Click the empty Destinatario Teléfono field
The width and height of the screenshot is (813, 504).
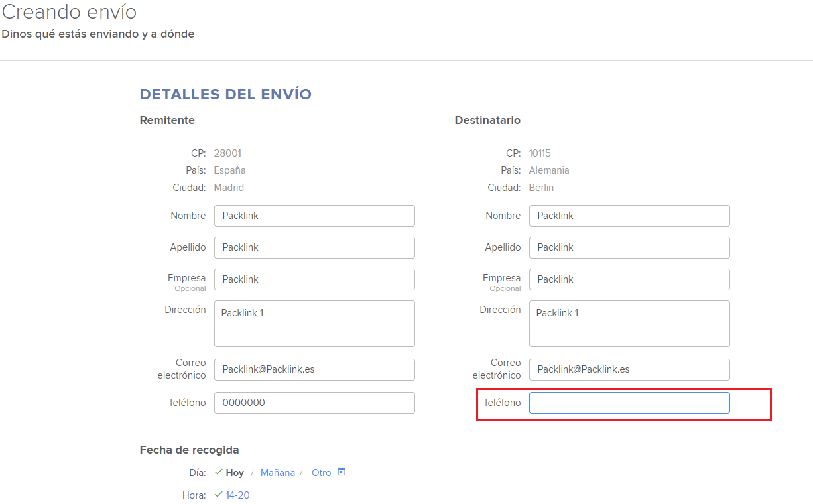[x=629, y=403]
